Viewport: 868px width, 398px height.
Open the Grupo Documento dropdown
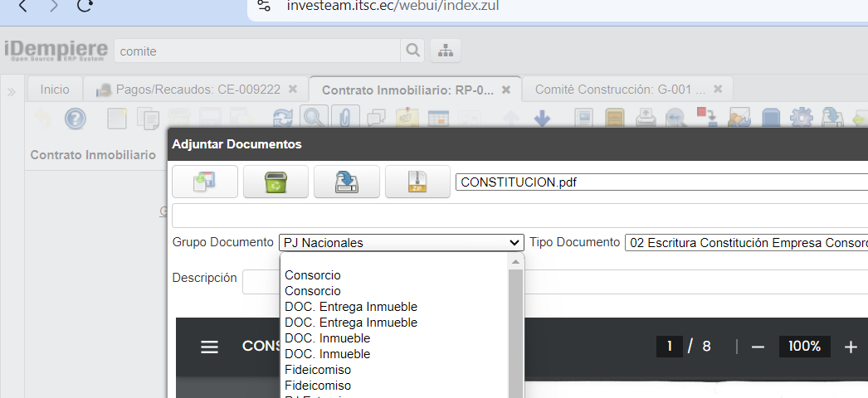tap(402, 243)
